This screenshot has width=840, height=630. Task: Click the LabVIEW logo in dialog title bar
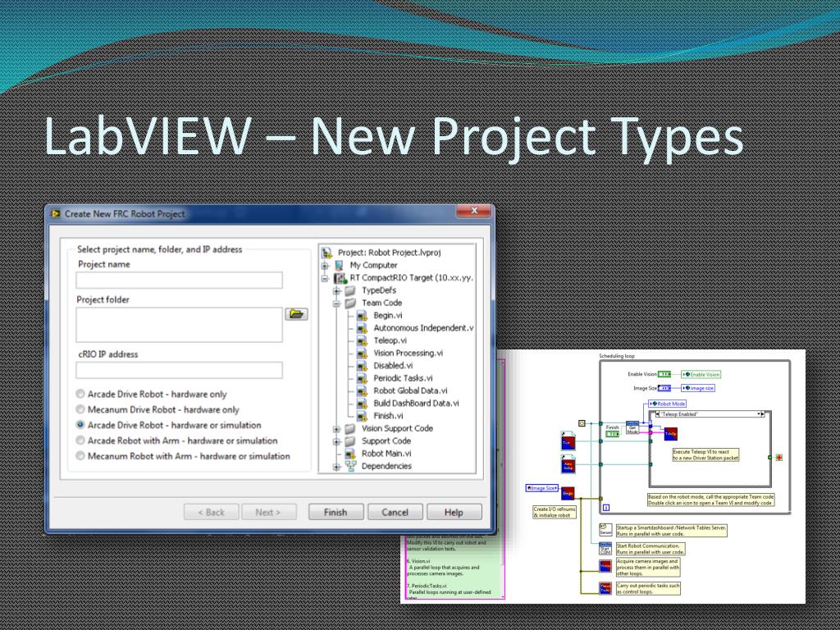56,214
